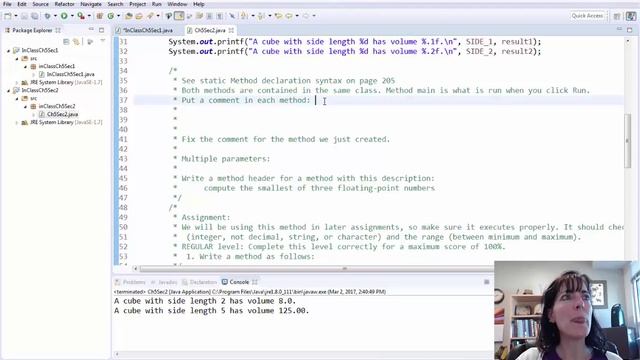Open the Edit menu
This screenshot has width=640, height=360.
(x=22, y=4)
